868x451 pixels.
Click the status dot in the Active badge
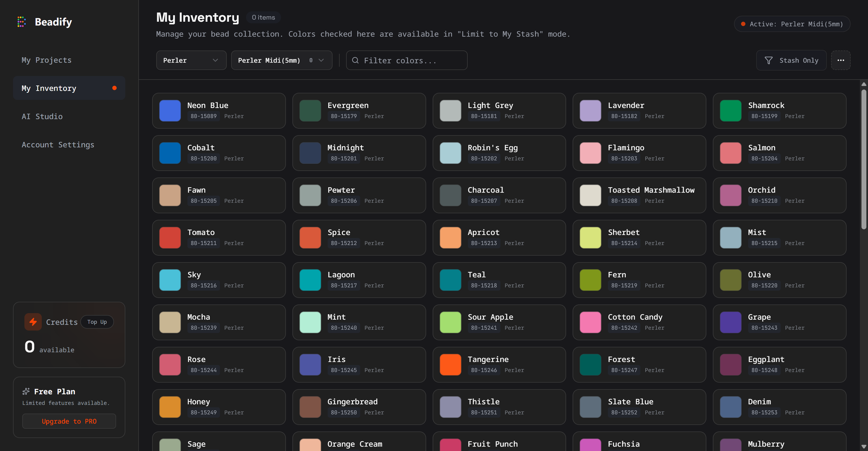743,24
